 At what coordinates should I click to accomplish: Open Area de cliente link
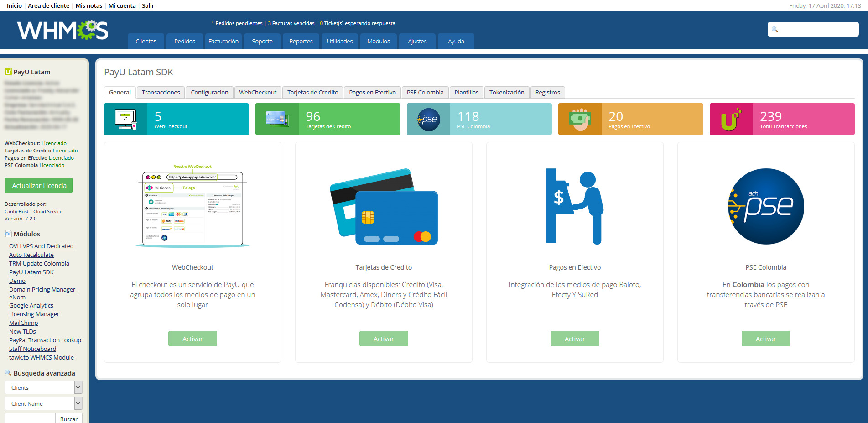pyautogui.click(x=48, y=5)
